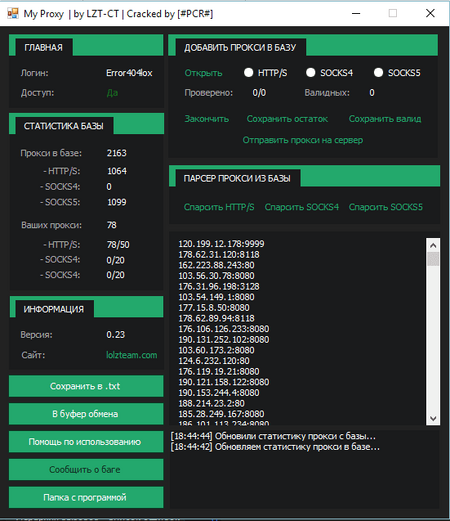Click Сообщить о баге button
450x521 pixels.
click(x=86, y=469)
